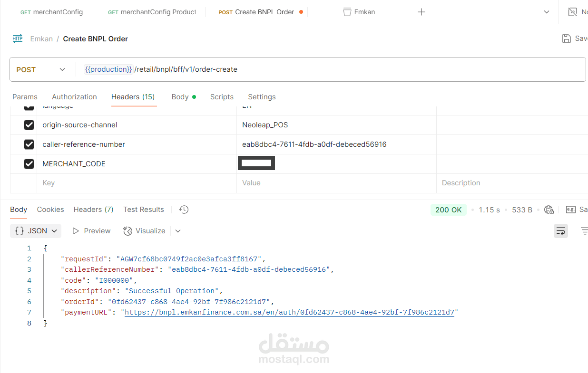Uncheck the language header checkbox
Image resolution: width=588 pixels, height=373 pixels.
(29, 107)
